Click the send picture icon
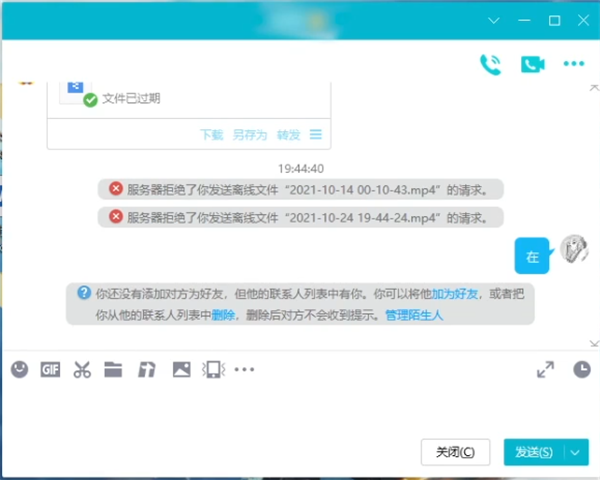This screenshot has height=480, width=600. (x=180, y=369)
